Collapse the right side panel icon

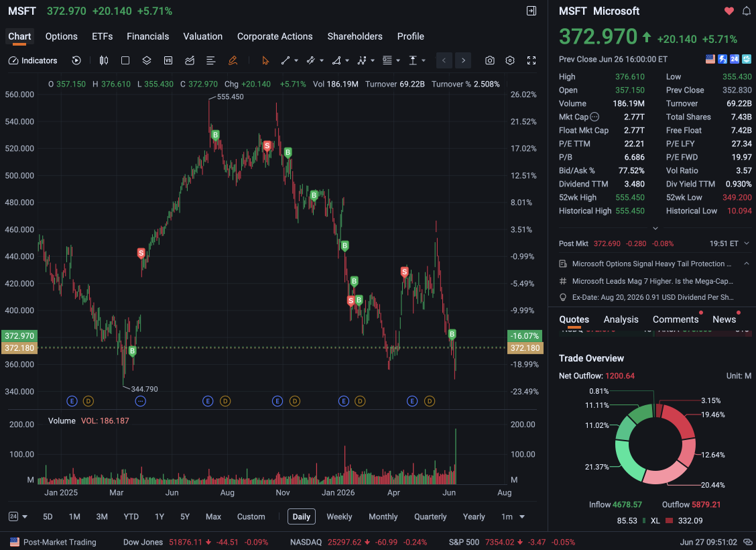pyautogui.click(x=531, y=11)
